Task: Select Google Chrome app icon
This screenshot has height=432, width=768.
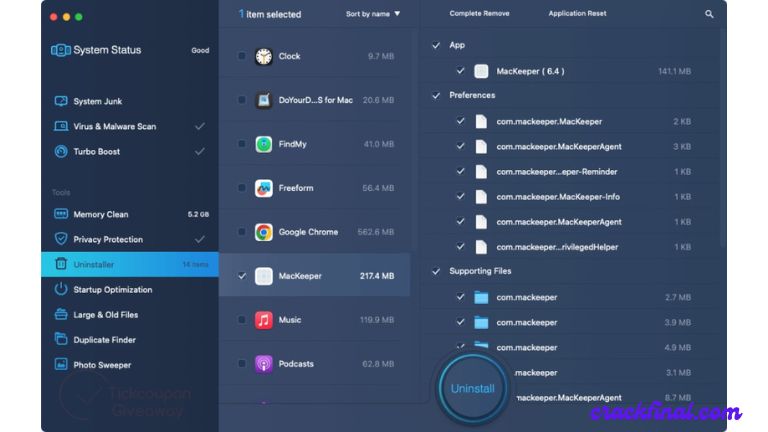Action: 264,232
